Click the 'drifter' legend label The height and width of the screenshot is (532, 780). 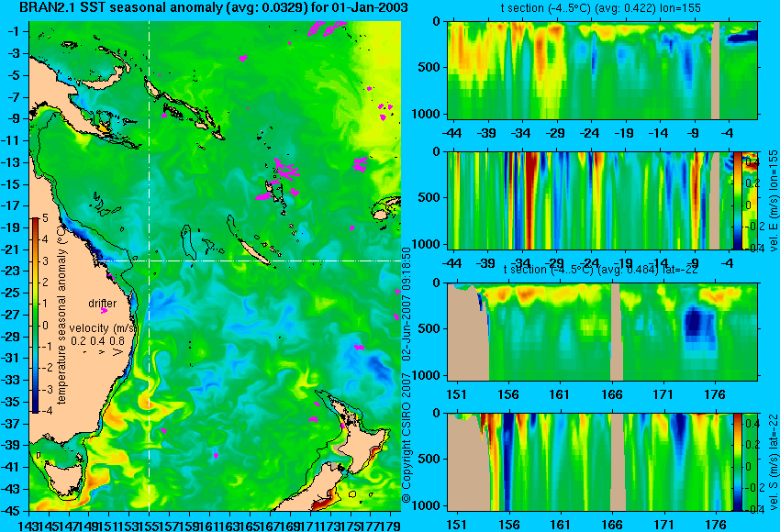(x=103, y=303)
